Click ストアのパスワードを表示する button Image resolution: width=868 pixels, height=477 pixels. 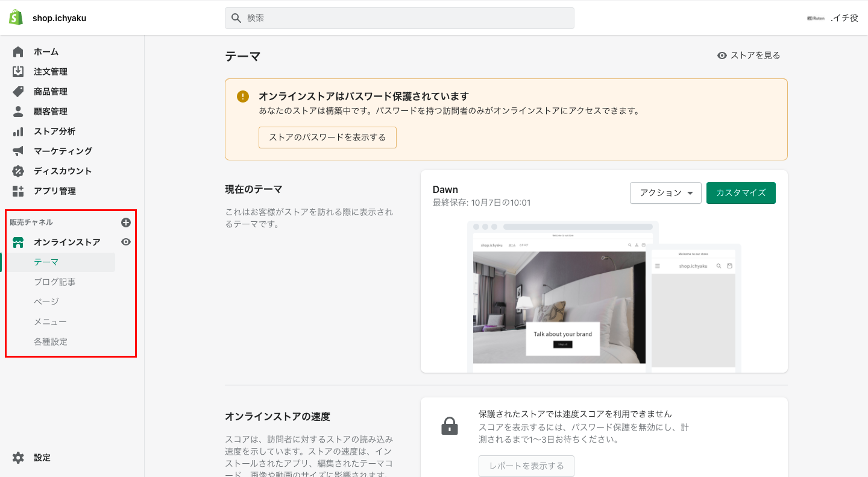pyautogui.click(x=327, y=137)
